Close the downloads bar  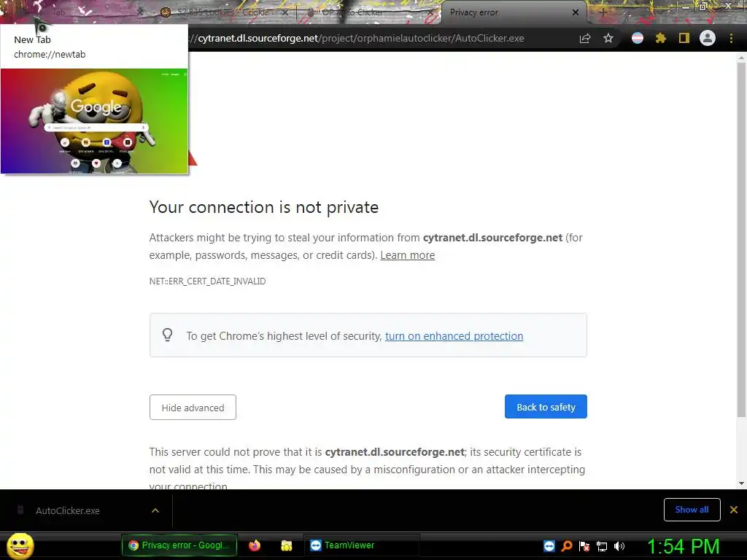tap(734, 510)
